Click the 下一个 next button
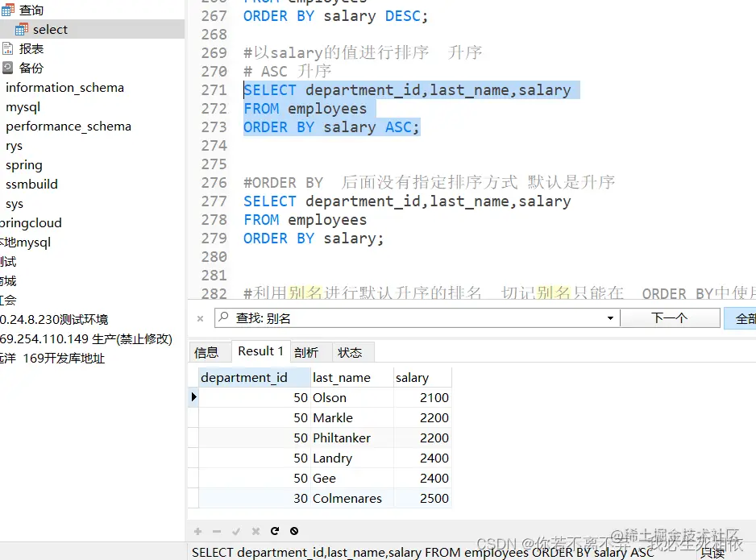Image resolution: width=756 pixels, height=560 pixels. [670, 318]
